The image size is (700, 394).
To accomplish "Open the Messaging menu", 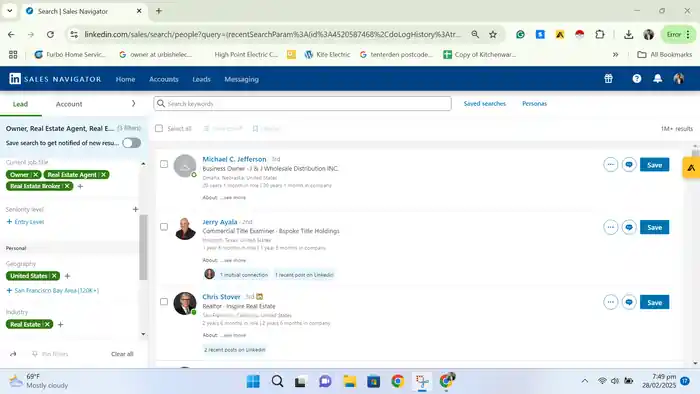I will click(242, 79).
